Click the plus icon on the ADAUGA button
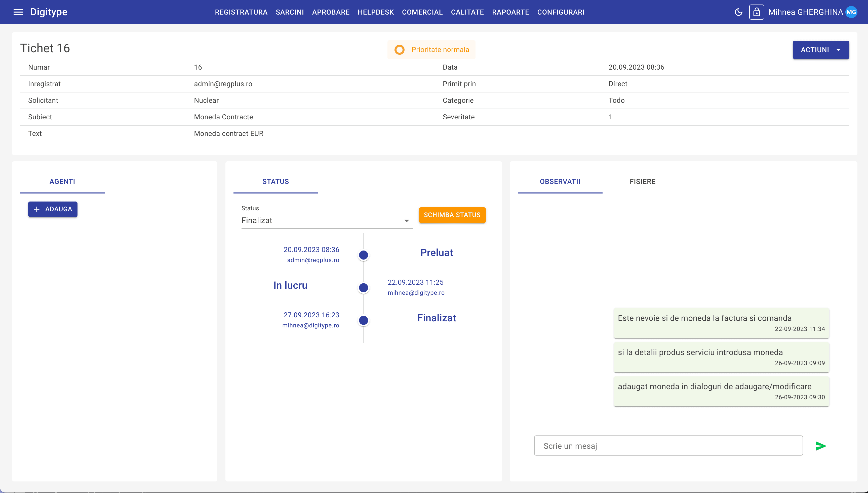Image resolution: width=868 pixels, height=493 pixels. click(37, 209)
